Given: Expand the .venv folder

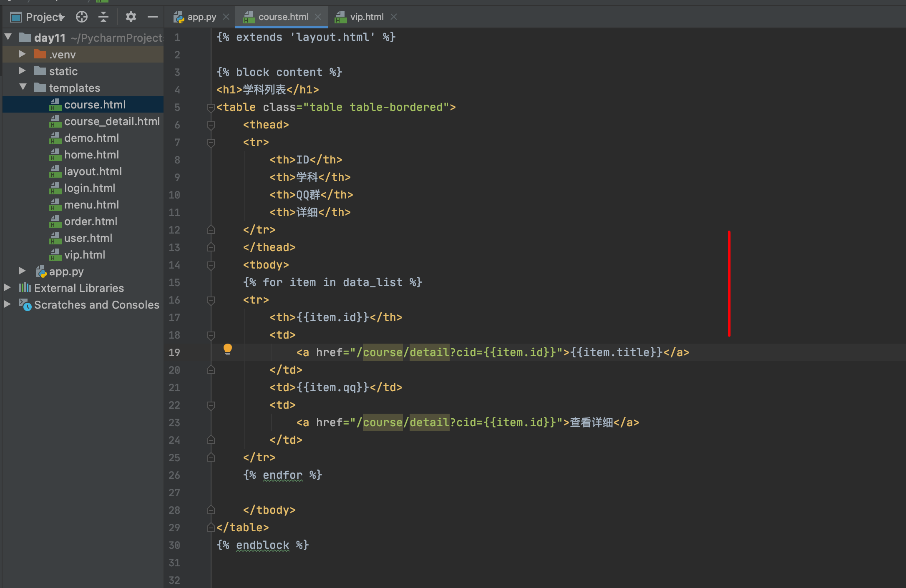Looking at the screenshot, I should click(23, 54).
